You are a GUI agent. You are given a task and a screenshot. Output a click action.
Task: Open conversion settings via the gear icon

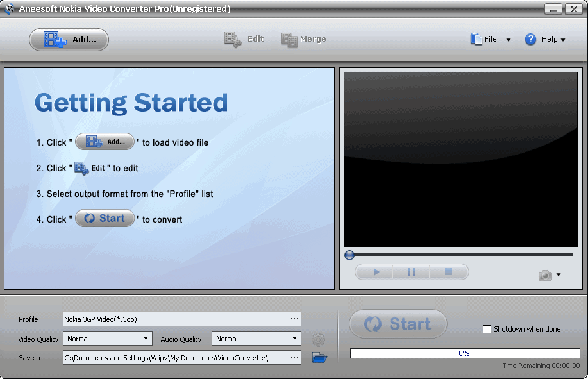pyautogui.click(x=319, y=339)
